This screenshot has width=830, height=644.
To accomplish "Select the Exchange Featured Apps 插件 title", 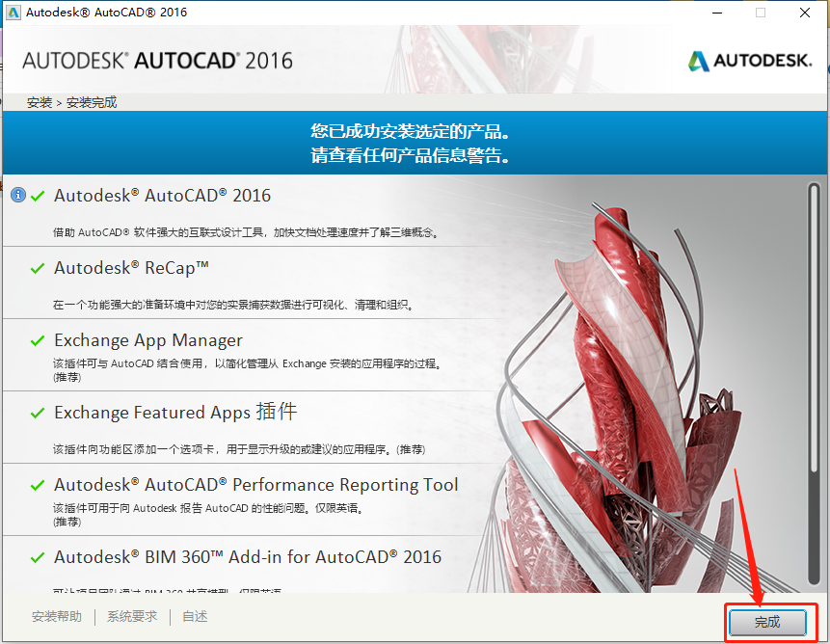I will 175,413.
